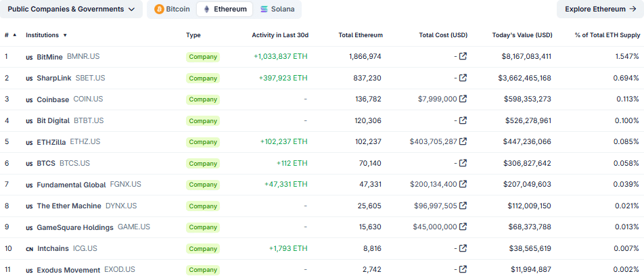This screenshot has height=278, width=644.
Task: Open the GameSquare Holdings institution link
Action: coord(75,227)
